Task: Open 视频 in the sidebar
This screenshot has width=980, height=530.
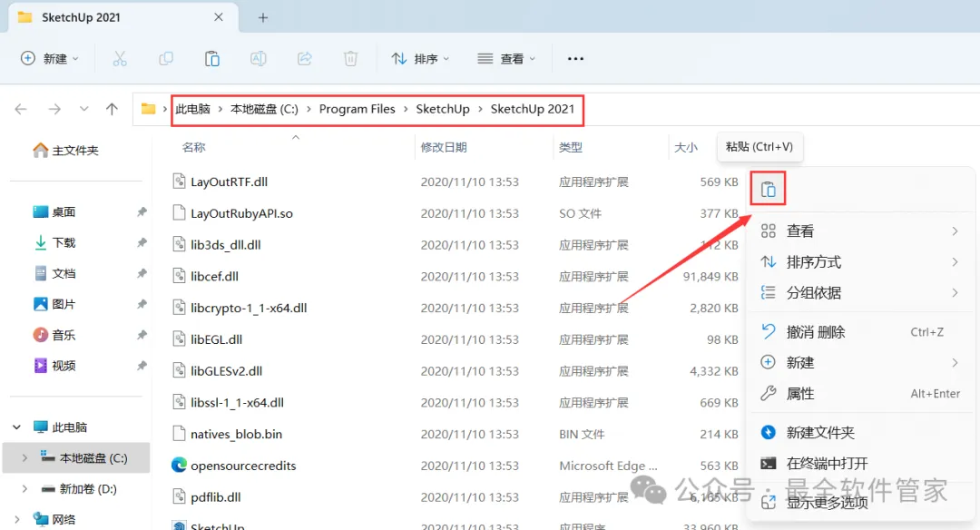Action: 54,365
